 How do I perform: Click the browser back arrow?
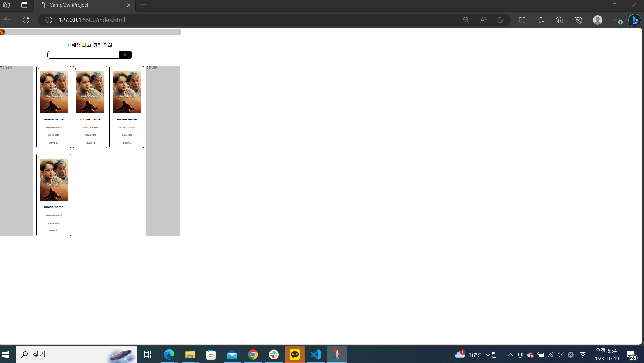point(7,20)
